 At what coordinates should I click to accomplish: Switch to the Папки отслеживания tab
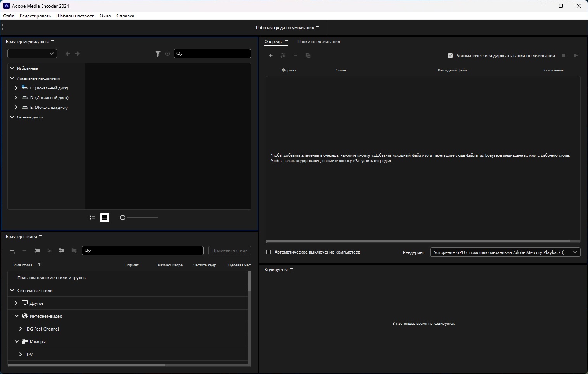318,42
